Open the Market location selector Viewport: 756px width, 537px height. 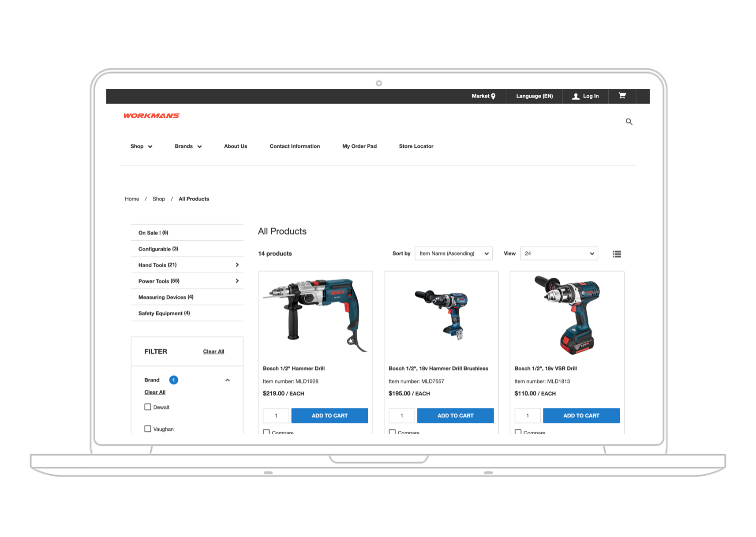483,96
